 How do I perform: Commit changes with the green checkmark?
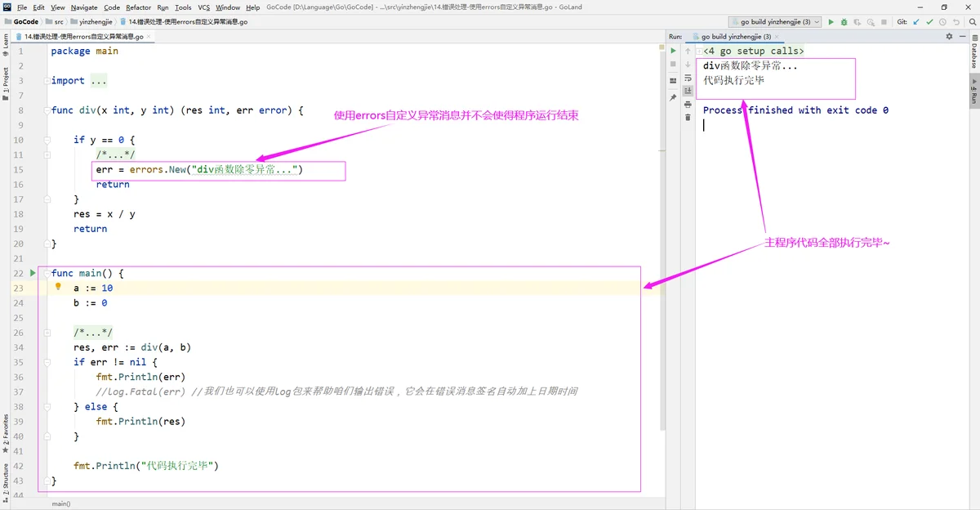tap(929, 22)
